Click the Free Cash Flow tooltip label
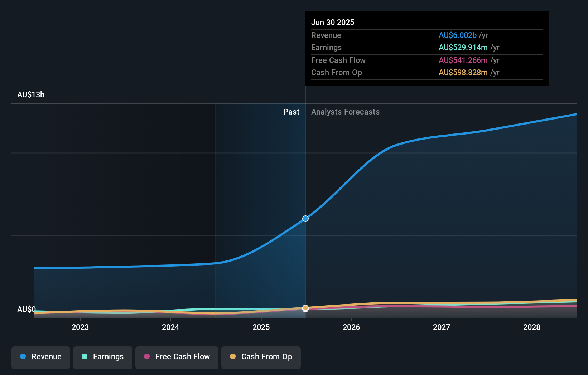The image size is (588, 375). tap(338, 60)
